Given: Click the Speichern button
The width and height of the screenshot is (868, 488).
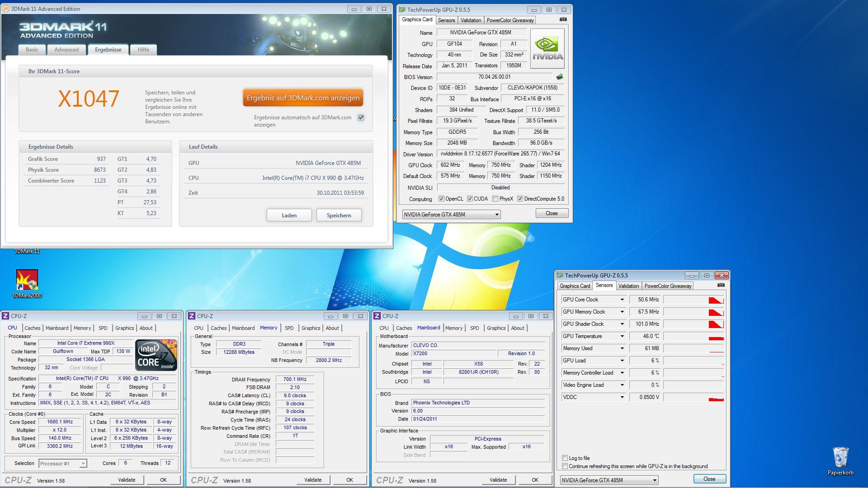Looking at the screenshot, I should coord(339,216).
